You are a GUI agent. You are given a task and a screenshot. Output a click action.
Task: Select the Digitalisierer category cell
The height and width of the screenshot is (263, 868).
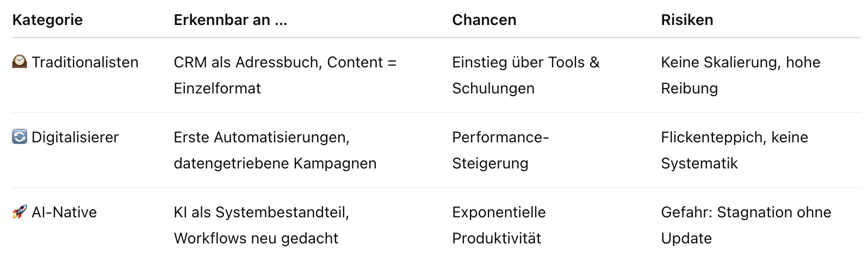point(65,137)
